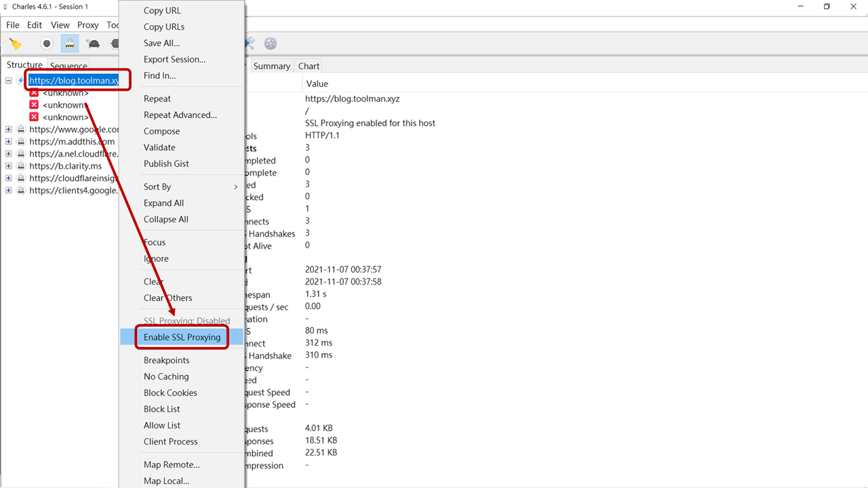Screen dimensions: 868x488
Task: Open the Tools wrench icon
Action: [250, 43]
